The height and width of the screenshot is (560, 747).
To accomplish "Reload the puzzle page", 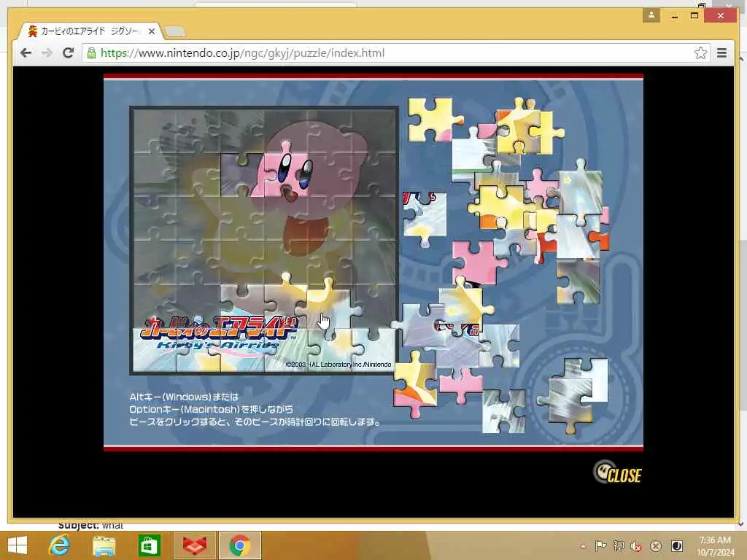I will 68,52.
